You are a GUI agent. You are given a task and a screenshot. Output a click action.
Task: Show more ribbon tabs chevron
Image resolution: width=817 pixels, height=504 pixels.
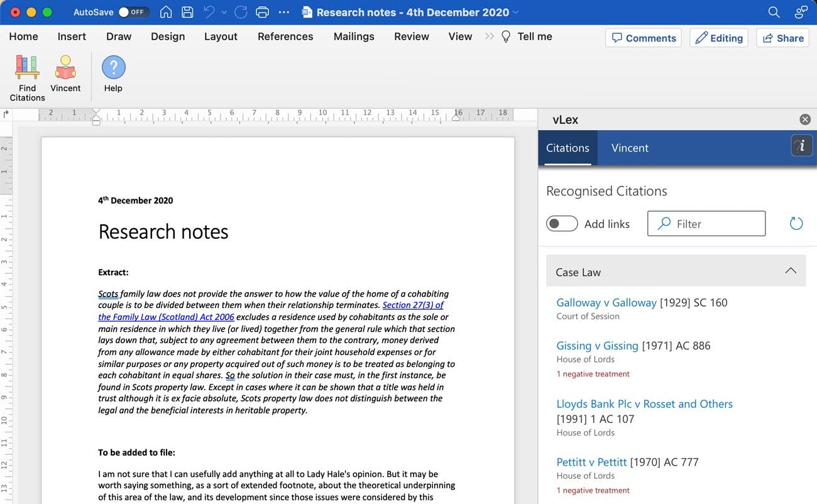(x=490, y=36)
